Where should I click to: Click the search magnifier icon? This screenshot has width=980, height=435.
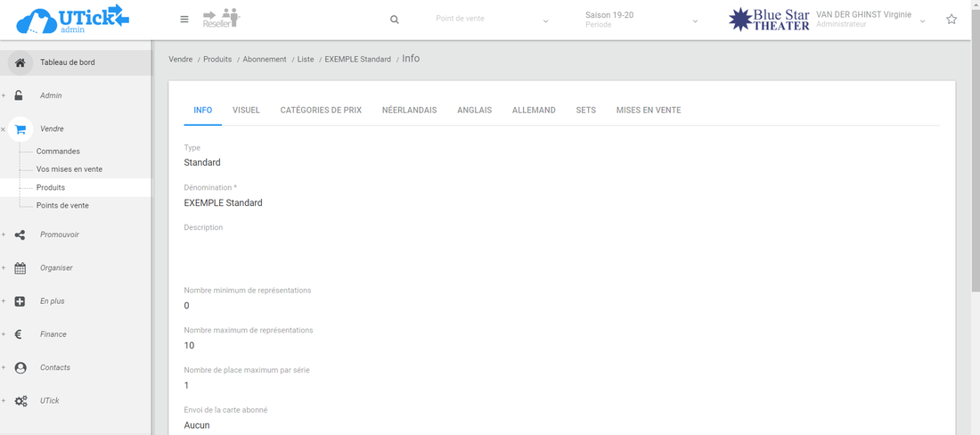pyautogui.click(x=395, y=20)
